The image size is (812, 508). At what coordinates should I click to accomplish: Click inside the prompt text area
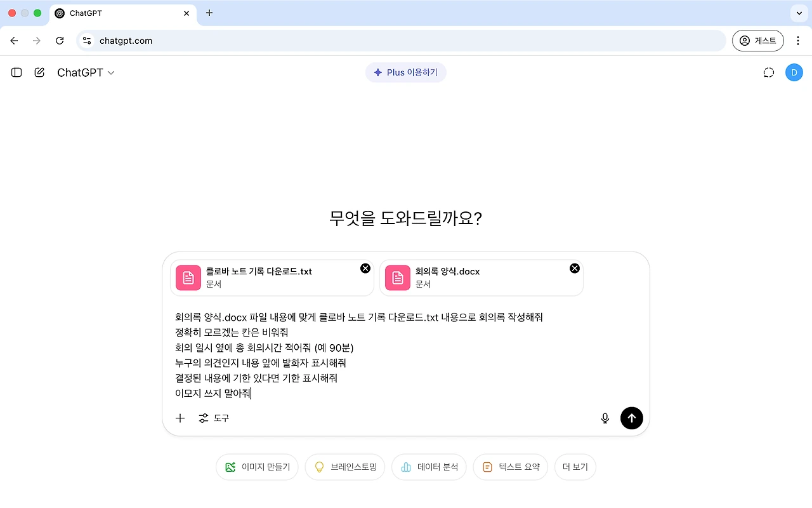coord(406,355)
